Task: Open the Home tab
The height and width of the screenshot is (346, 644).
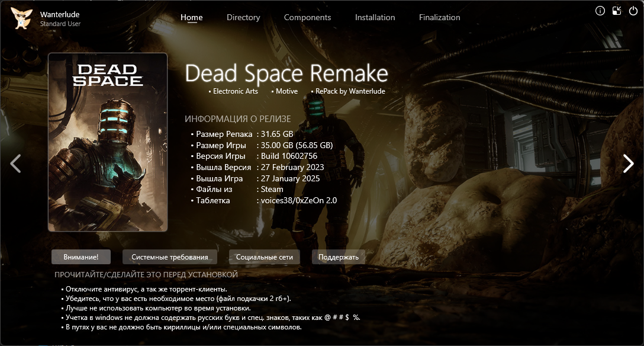Action: (191, 18)
